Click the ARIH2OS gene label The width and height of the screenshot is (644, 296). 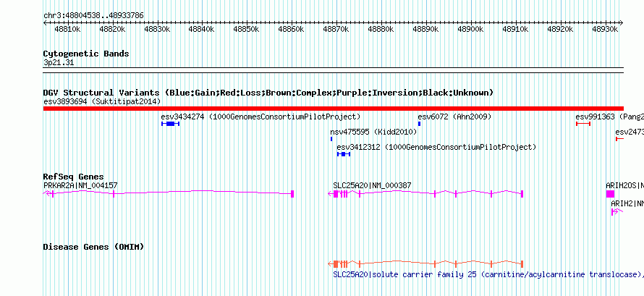point(624,185)
